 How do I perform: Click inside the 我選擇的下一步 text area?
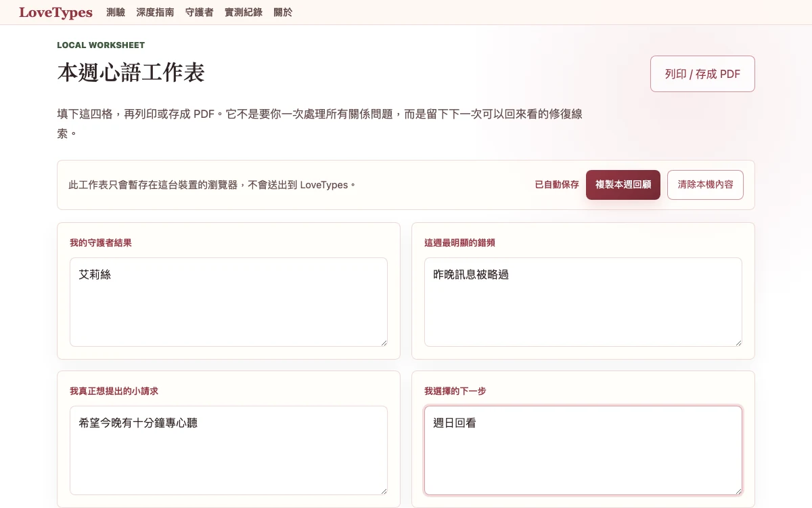583,450
